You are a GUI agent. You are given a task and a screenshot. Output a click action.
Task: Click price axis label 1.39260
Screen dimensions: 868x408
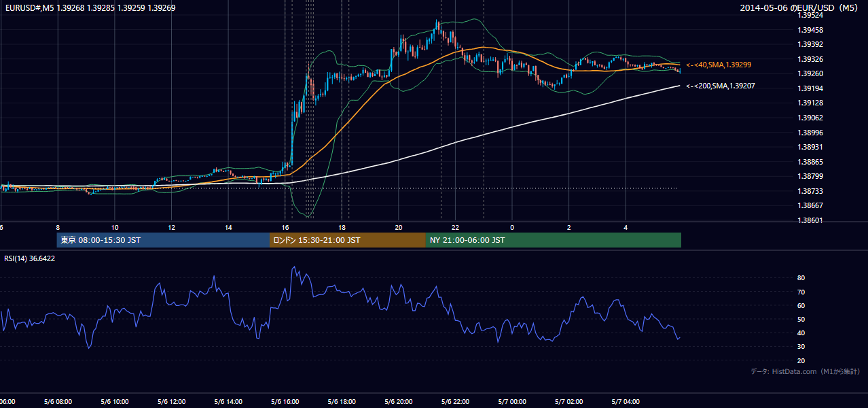click(x=810, y=73)
